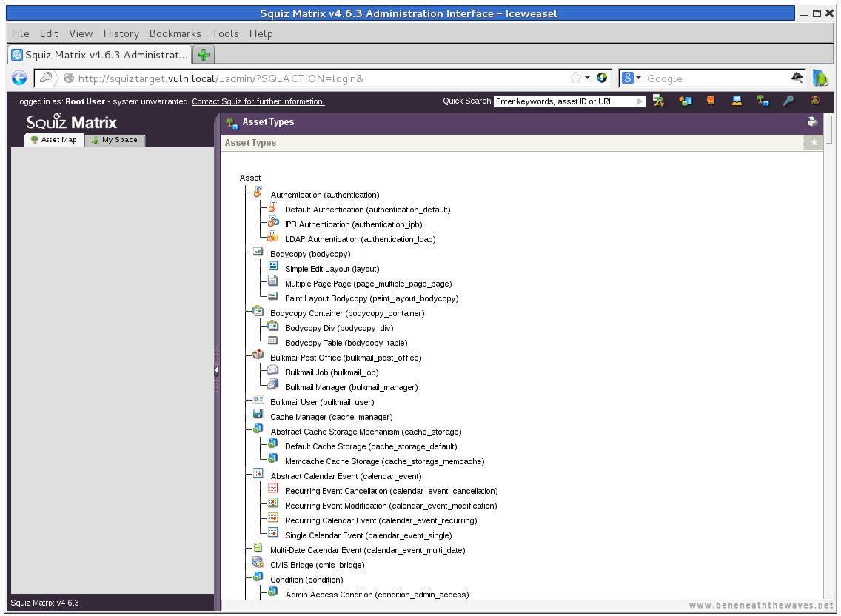Open the URL bar history dropdown arrow
This screenshot has width=841, height=616.
point(588,78)
